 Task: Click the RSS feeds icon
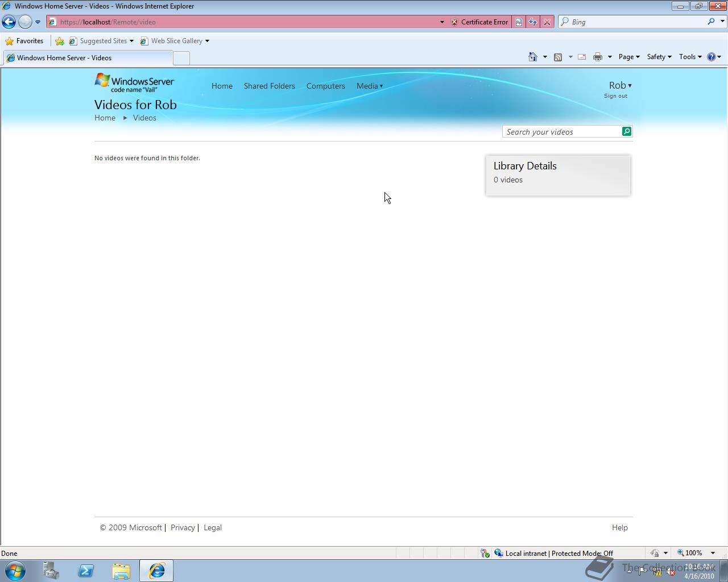pyautogui.click(x=558, y=57)
